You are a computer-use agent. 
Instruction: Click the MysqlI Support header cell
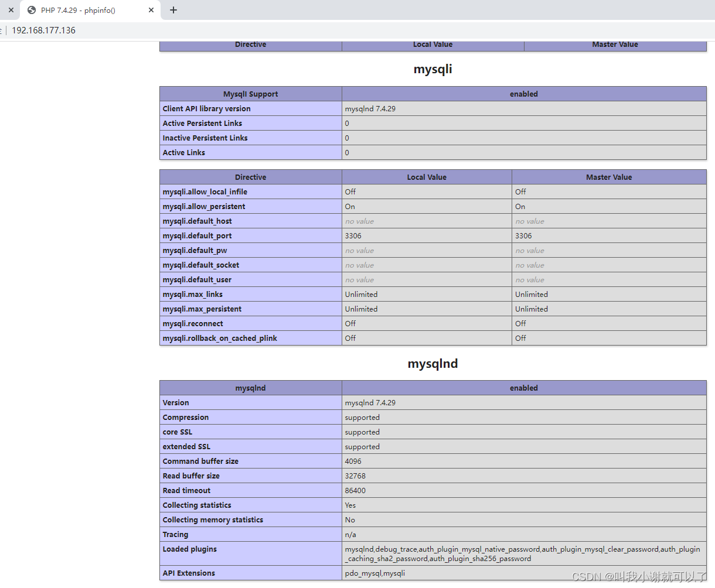coord(251,94)
